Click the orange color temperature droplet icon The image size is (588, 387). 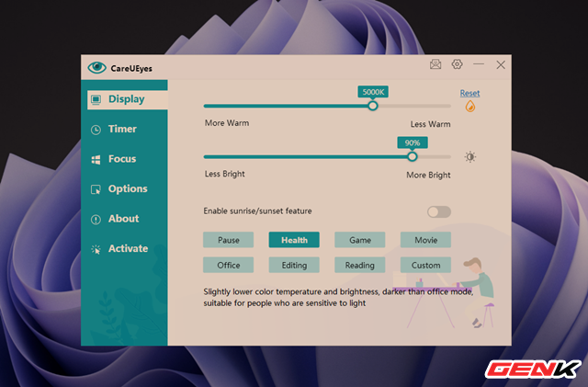[x=469, y=107]
